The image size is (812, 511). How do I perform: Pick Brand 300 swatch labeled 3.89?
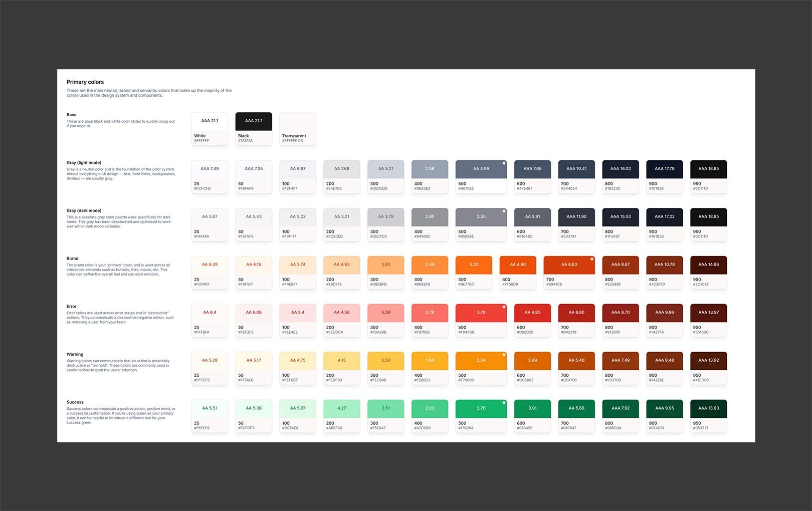click(386, 273)
